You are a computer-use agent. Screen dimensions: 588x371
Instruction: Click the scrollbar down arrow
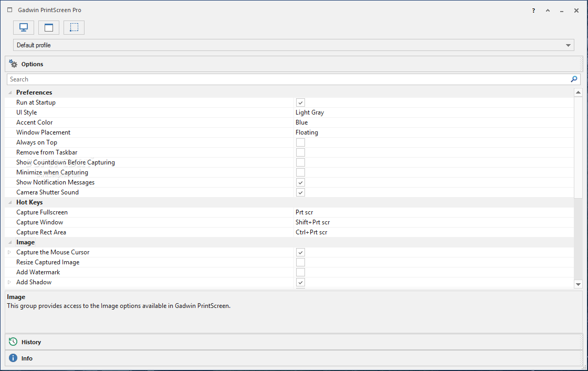[578, 284]
